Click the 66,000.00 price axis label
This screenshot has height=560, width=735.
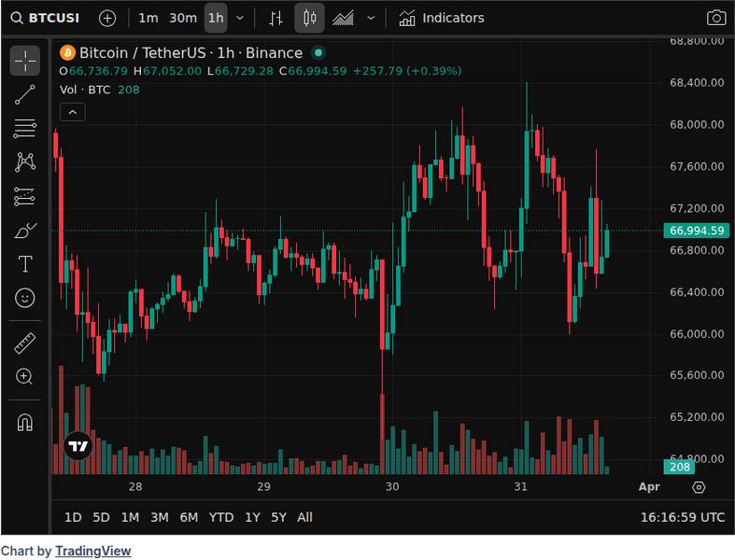pyautogui.click(x=697, y=334)
